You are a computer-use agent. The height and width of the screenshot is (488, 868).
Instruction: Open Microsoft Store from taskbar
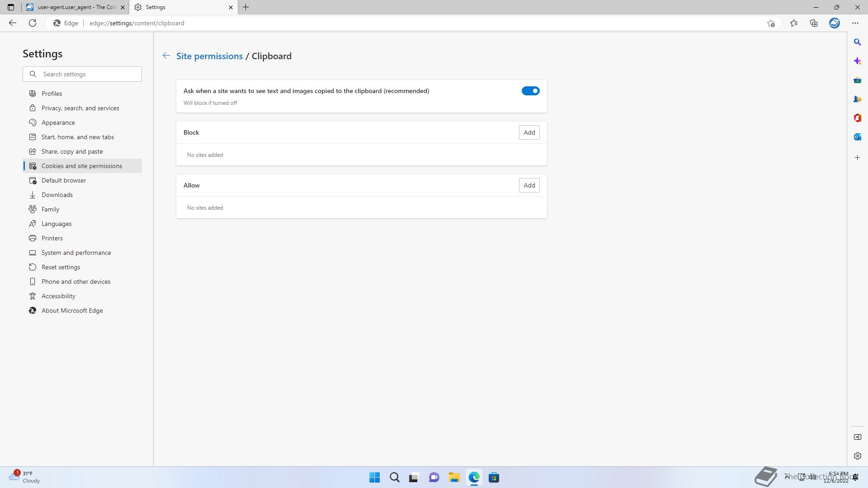coord(494,477)
